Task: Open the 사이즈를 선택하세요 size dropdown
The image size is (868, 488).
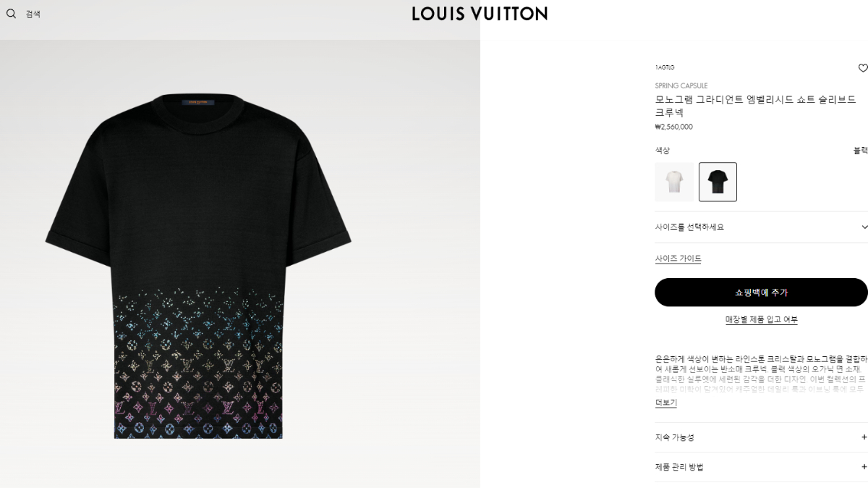Action: click(x=761, y=227)
